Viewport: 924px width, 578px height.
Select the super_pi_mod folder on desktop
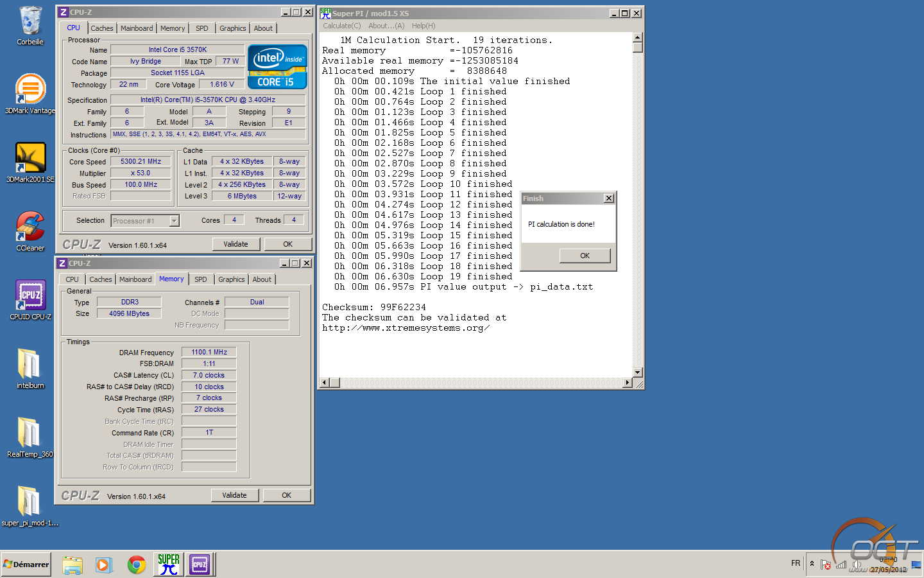click(x=30, y=506)
